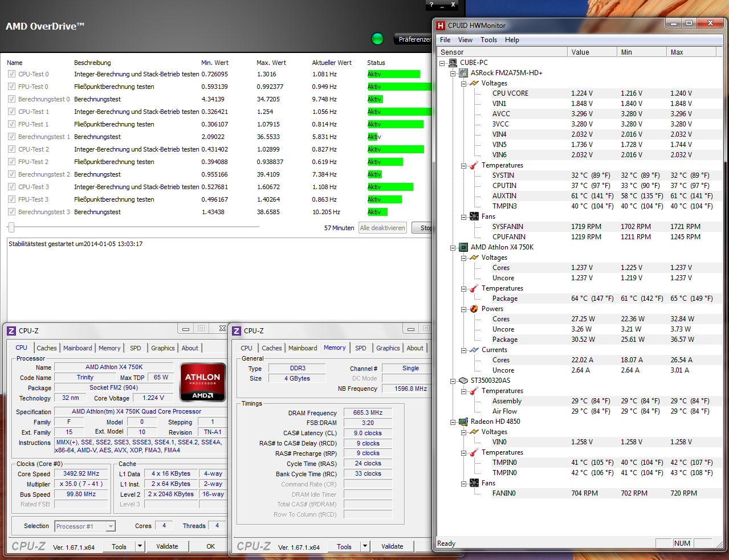Toggle the FPU-Test 1 checkbox
729x560 pixels.
click(x=11, y=124)
